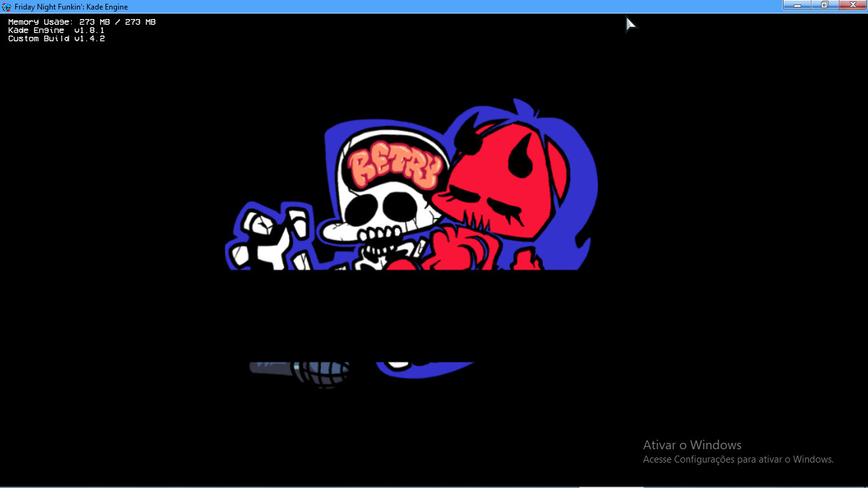Click the 'Ativar o Windows' watermark heading
The height and width of the screenshot is (488, 868).
pyautogui.click(x=692, y=445)
